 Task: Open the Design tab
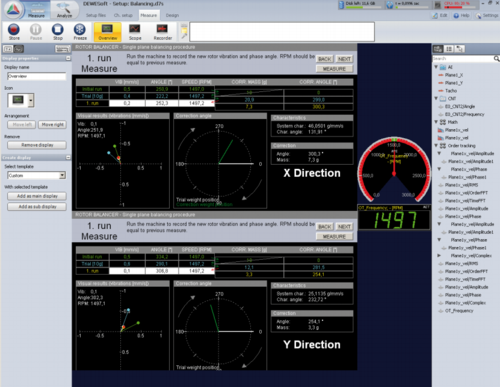(x=172, y=15)
